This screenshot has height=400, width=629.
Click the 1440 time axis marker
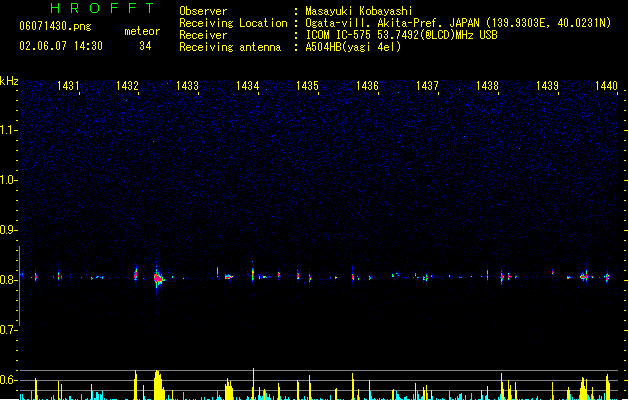tap(606, 86)
